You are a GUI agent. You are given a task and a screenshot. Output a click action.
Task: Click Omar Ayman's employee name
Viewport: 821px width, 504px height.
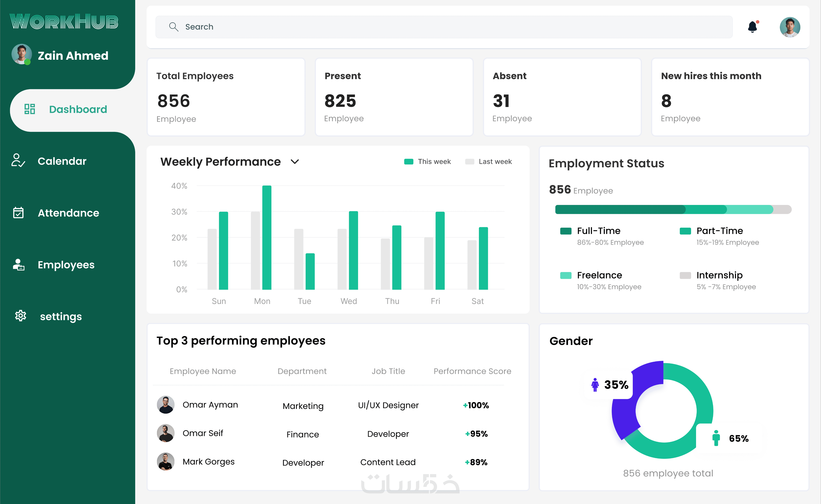click(x=210, y=405)
